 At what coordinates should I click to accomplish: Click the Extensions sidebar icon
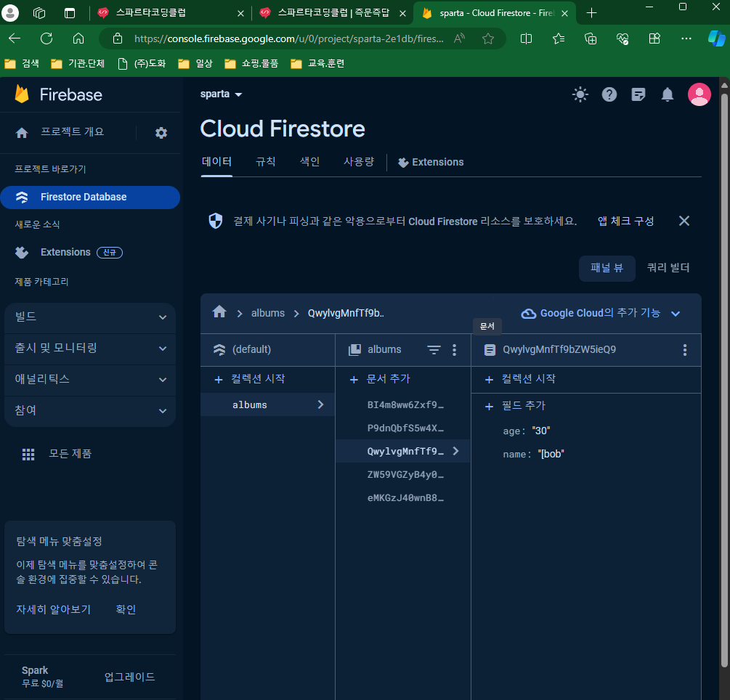click(21, 252)
